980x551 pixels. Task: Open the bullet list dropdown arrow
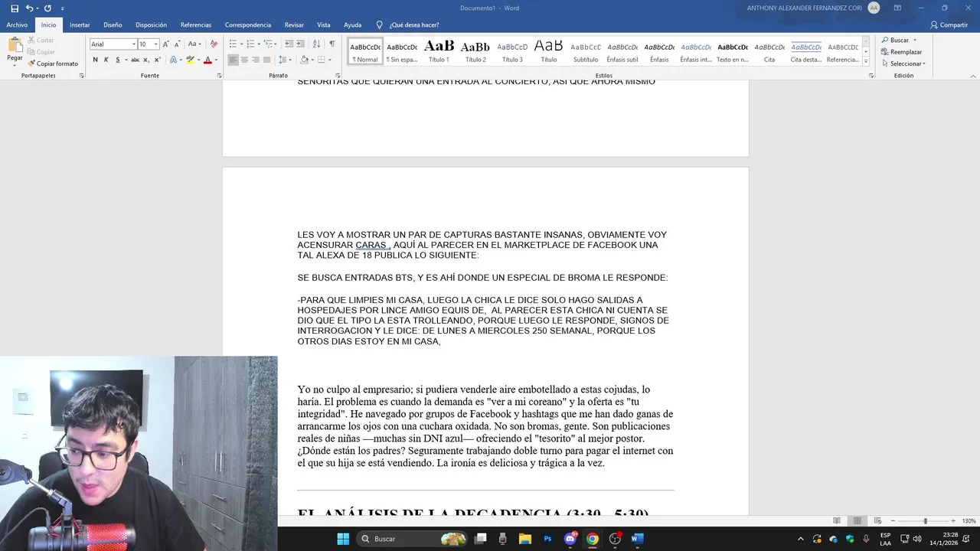[240, 44]
